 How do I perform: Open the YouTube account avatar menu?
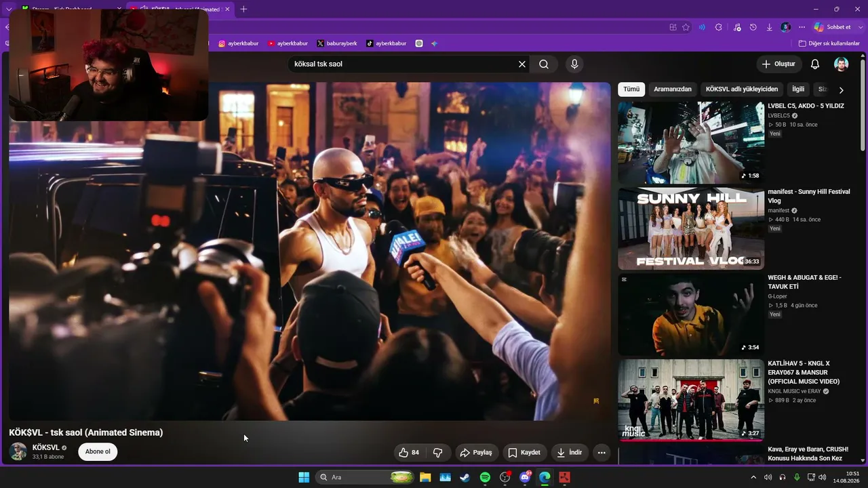pos(841,64)
